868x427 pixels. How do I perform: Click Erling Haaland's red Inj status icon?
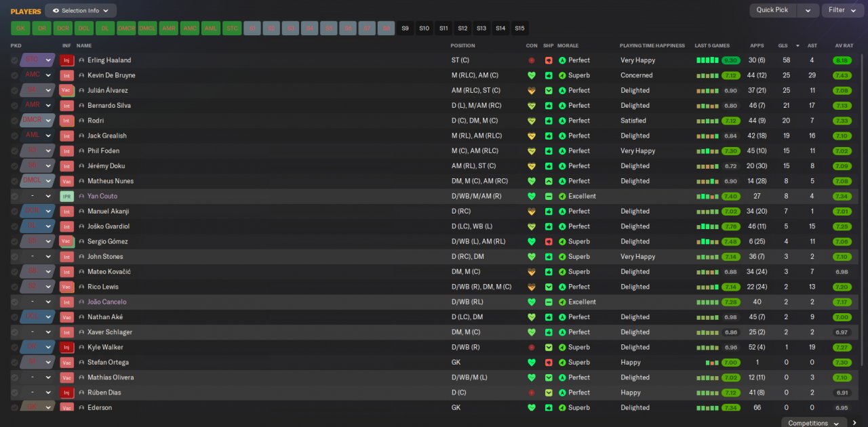point(66,60)
